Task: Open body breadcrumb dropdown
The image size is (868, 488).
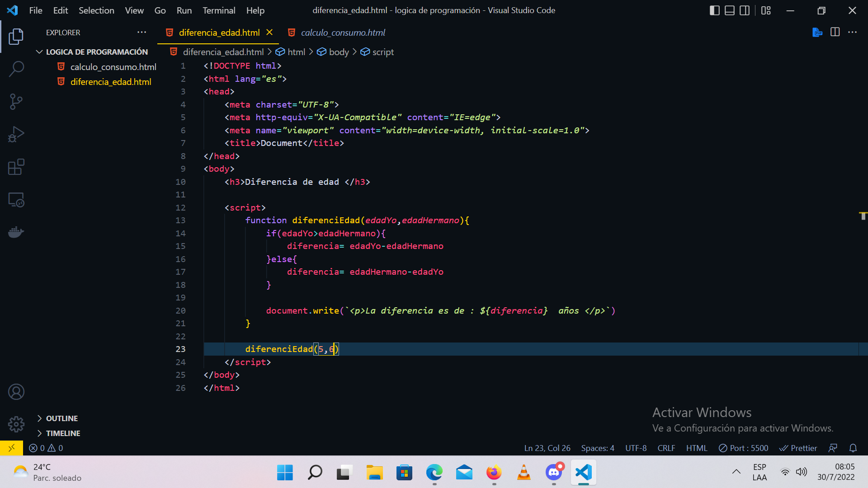Action: click(333, 52)
